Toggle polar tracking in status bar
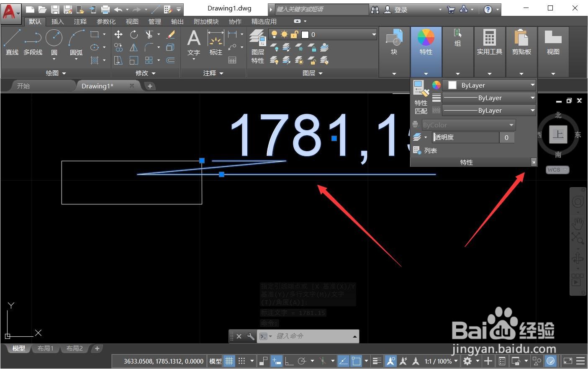Viewport: 588px width, 369px height. (x=302, y=361)
